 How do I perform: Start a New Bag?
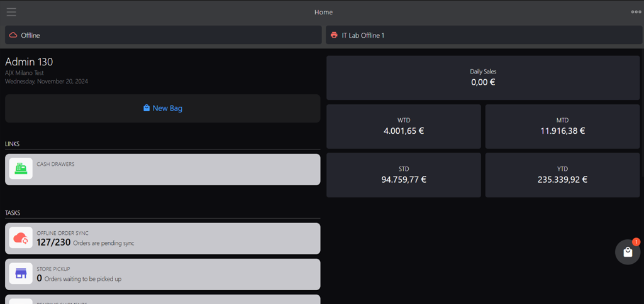pyautogui.click(x=163, y=108)
